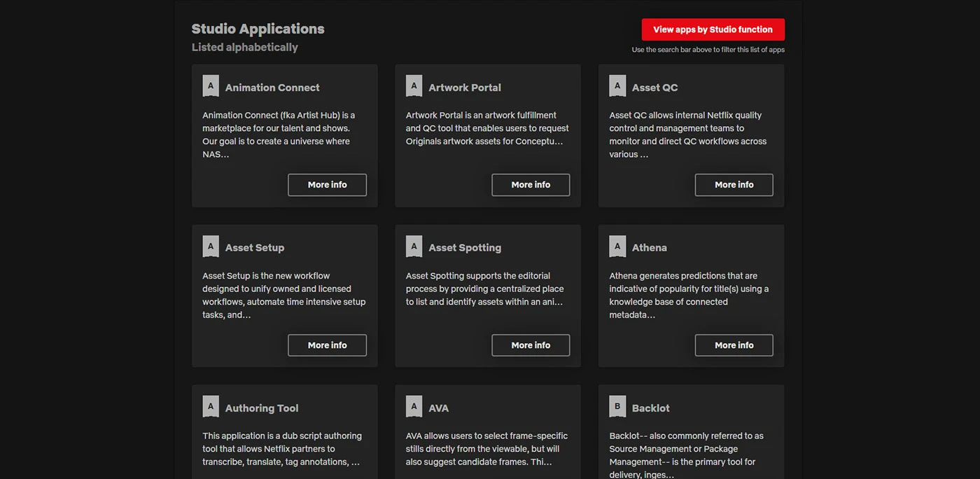Click the Studio Applications heading
The height and width of the screenshot is (479, 980).
(258, 29)
